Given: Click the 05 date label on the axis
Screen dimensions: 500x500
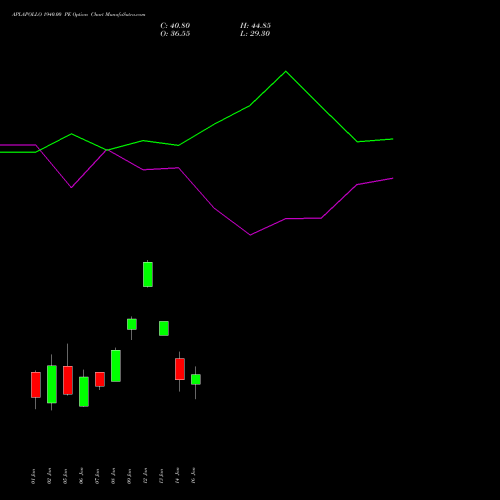Looking at the screenshot, I should pyautogui.click(x=65, y=476).
